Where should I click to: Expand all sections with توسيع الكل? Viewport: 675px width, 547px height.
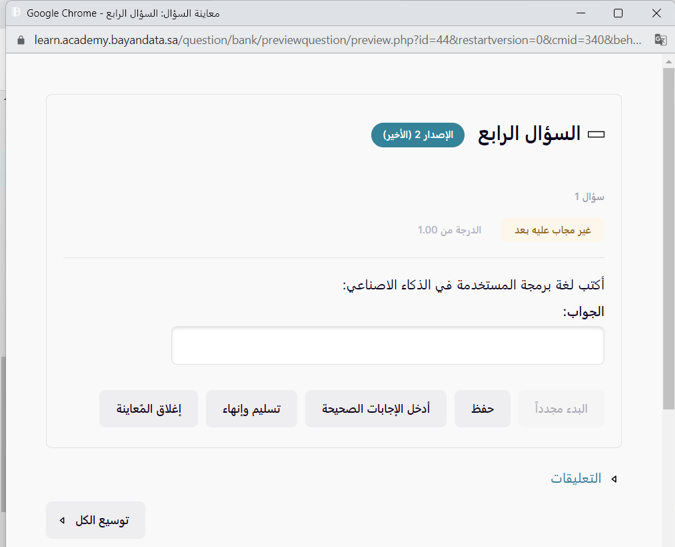pos(96,520)
